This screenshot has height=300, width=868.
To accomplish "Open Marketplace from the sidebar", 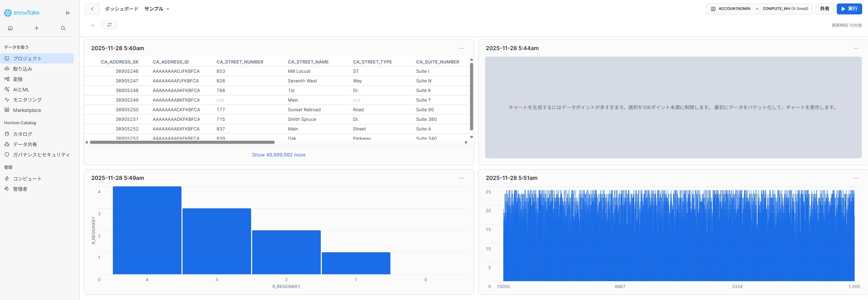I will pos(27,110).
